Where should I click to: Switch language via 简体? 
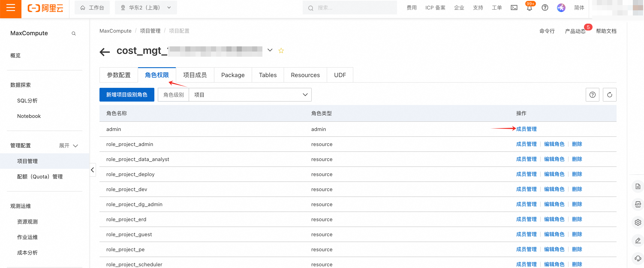[x=579, y=8]
